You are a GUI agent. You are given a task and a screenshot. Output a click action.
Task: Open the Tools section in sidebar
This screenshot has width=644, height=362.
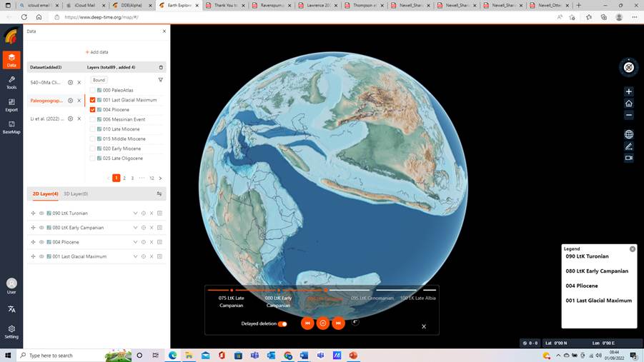click(x=11, y=83)
